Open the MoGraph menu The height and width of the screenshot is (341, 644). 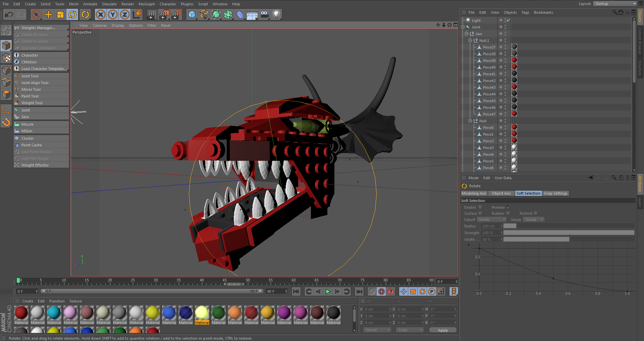coord(147,4)
